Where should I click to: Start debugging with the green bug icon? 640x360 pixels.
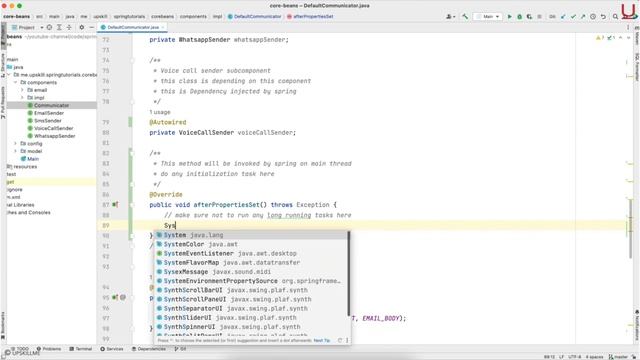pos(520,17)
